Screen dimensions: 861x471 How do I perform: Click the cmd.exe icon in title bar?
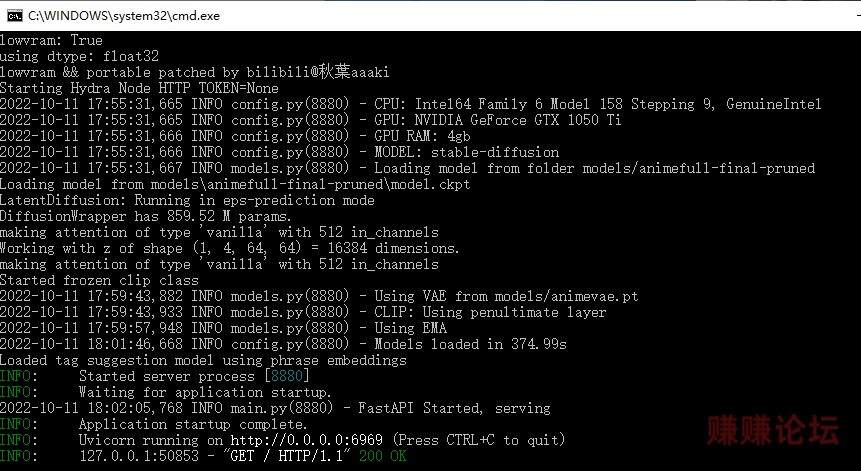[15, 15]
